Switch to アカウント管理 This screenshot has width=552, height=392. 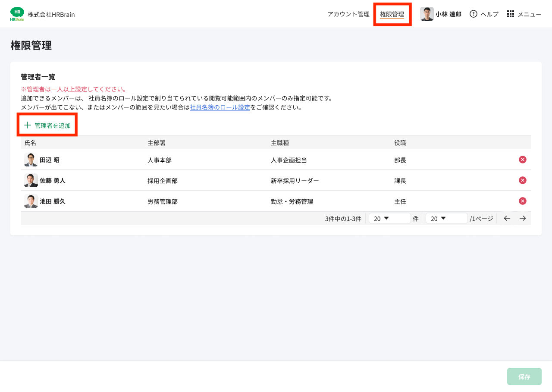[348, 14]
